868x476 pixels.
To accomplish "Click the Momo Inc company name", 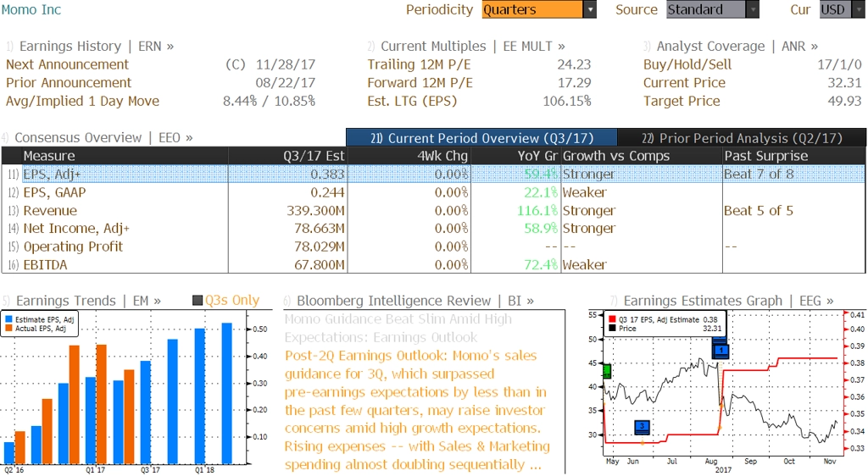I will (x=31, y=9).
